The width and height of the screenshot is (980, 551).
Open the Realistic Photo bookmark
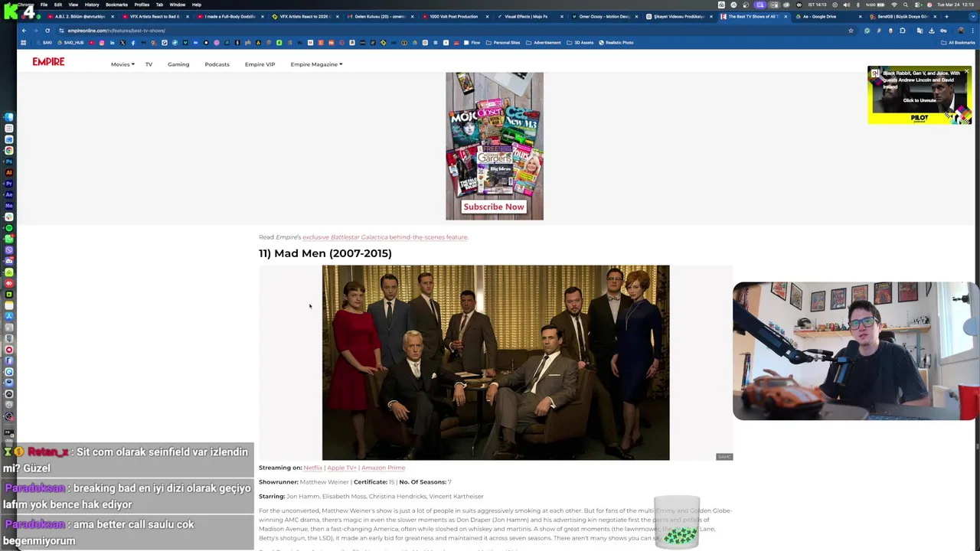pos(616,43)
